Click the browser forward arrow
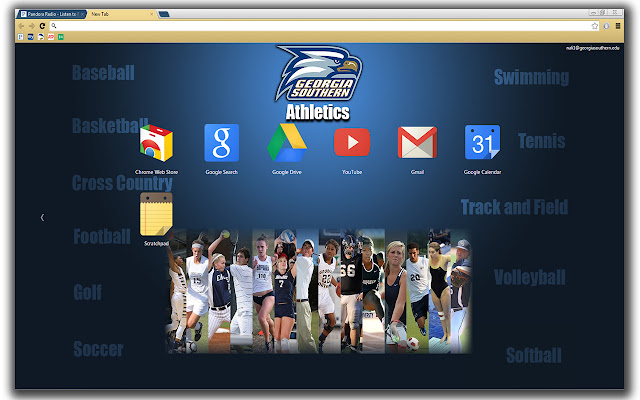Screen dimensions: 640x400 [31, 26]
